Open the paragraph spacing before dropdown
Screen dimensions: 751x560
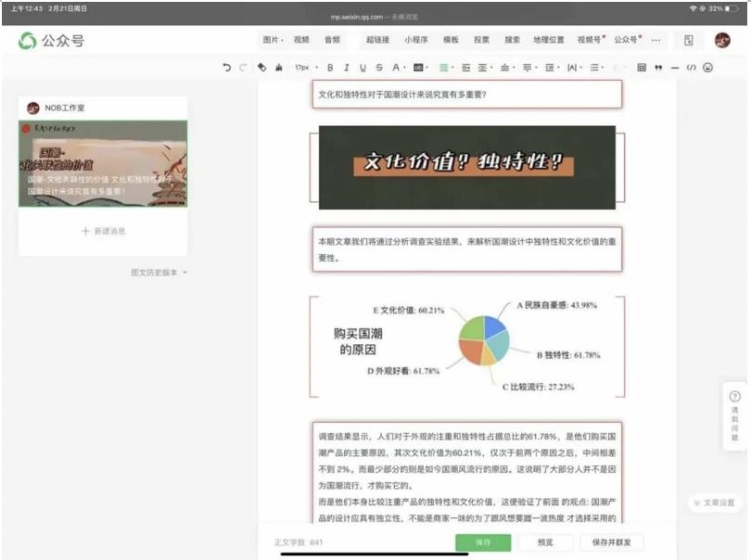pyautogui.click(x=507, y=68)
